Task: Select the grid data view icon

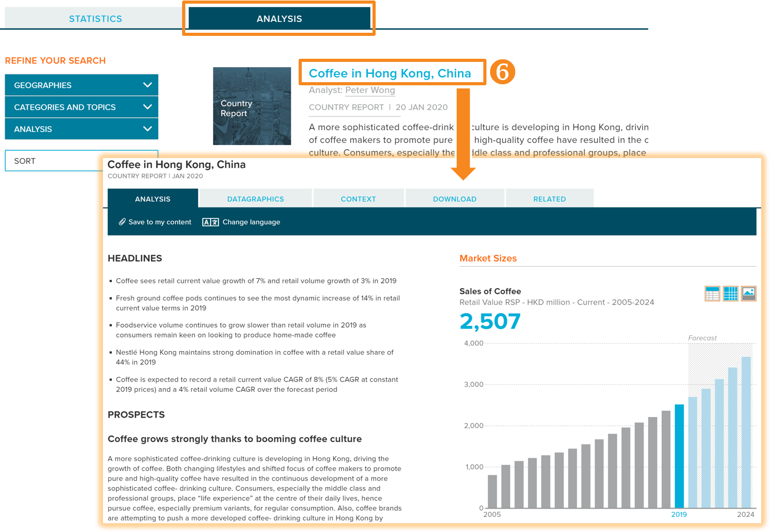Action: 730,293
